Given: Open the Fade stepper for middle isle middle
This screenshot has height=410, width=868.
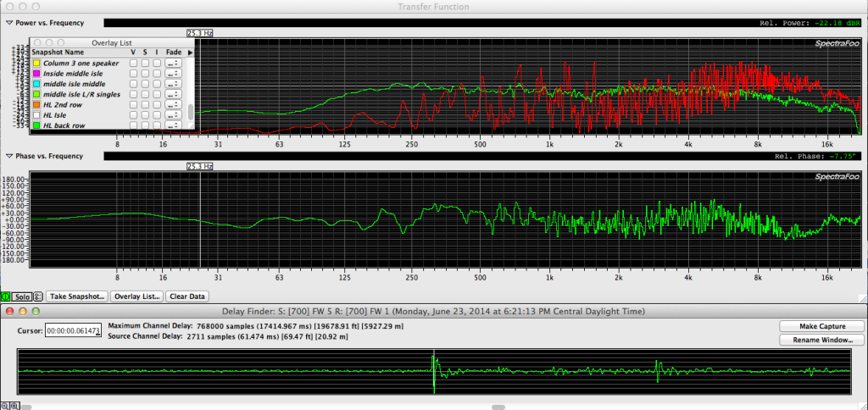Looking at the screenshot, I should 173,84.
